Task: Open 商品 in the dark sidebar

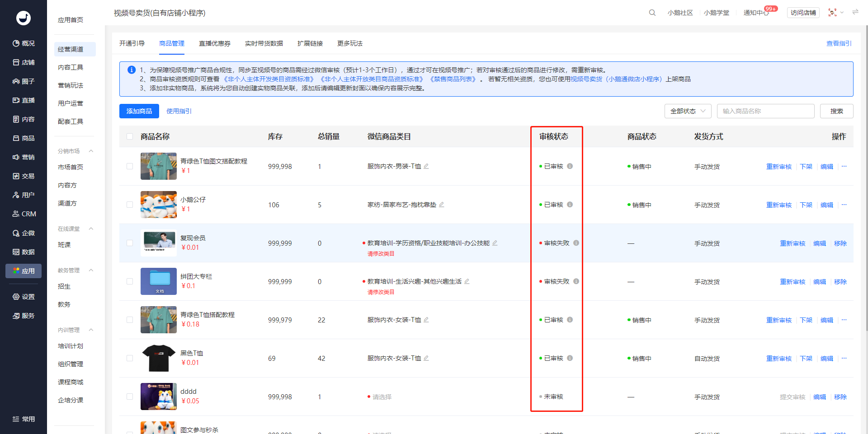Action: pyautogui.click(x=24, y=138)
